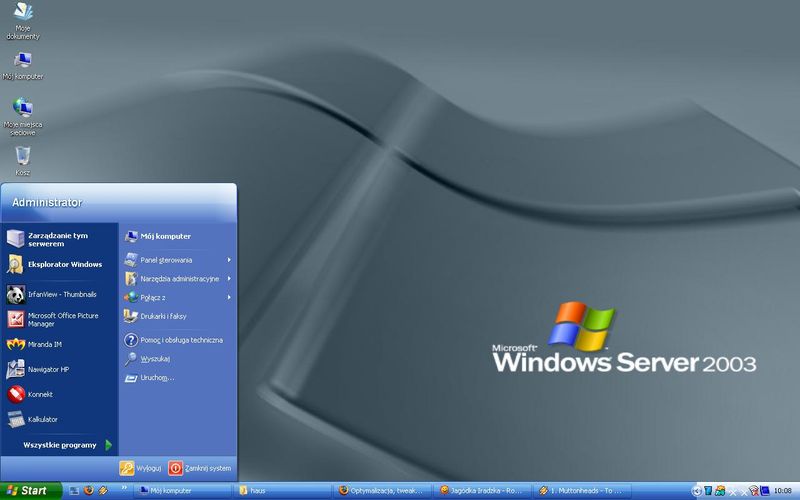Click the 10:08 system clock
The height and width of the screenshot is (500, 800).
[x=783, y=491]
